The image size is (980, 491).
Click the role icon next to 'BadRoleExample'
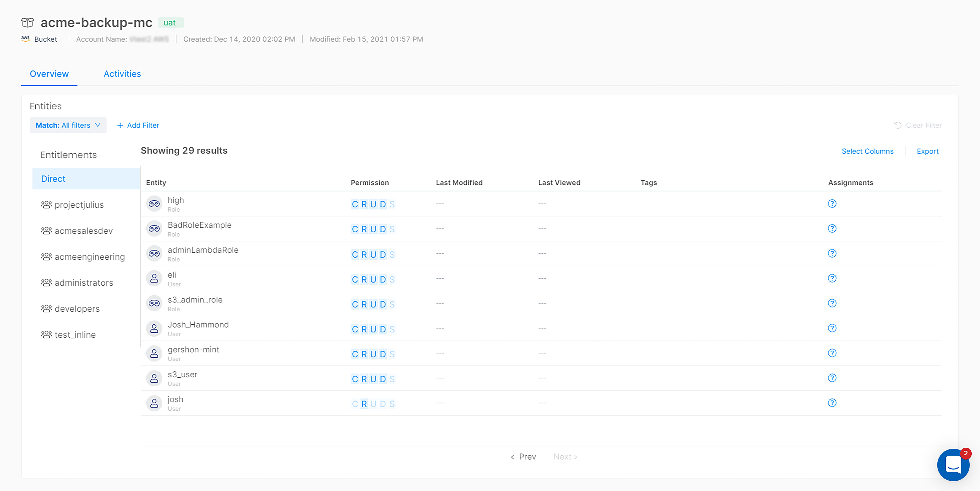[155, 228]
